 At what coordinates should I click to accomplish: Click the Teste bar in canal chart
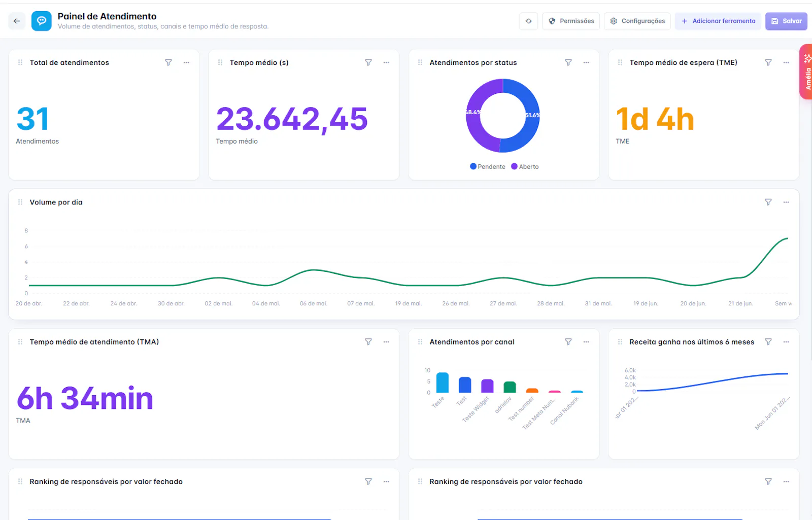coord(443,383)
